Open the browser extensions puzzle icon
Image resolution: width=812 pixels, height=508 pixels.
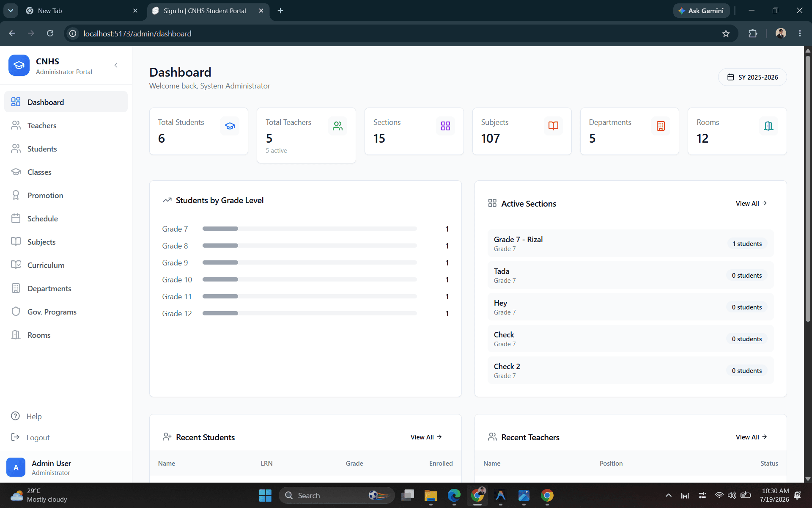753,33
